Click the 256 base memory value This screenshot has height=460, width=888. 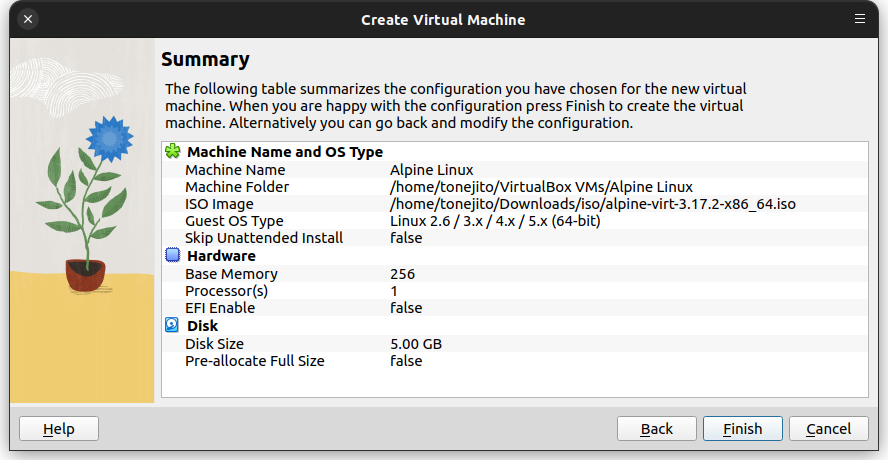[x=403, y=274]
